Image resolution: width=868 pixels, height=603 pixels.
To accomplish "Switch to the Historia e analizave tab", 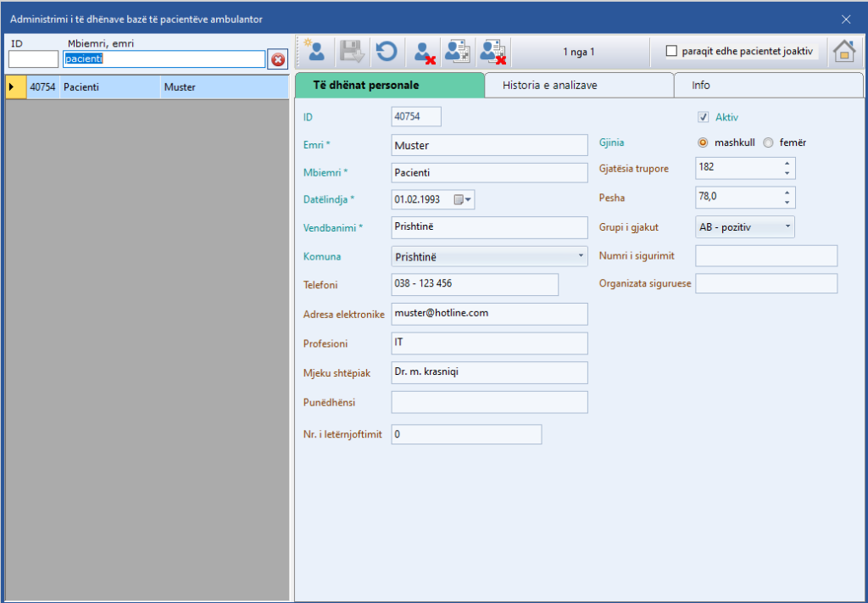I will click(579, 86).
